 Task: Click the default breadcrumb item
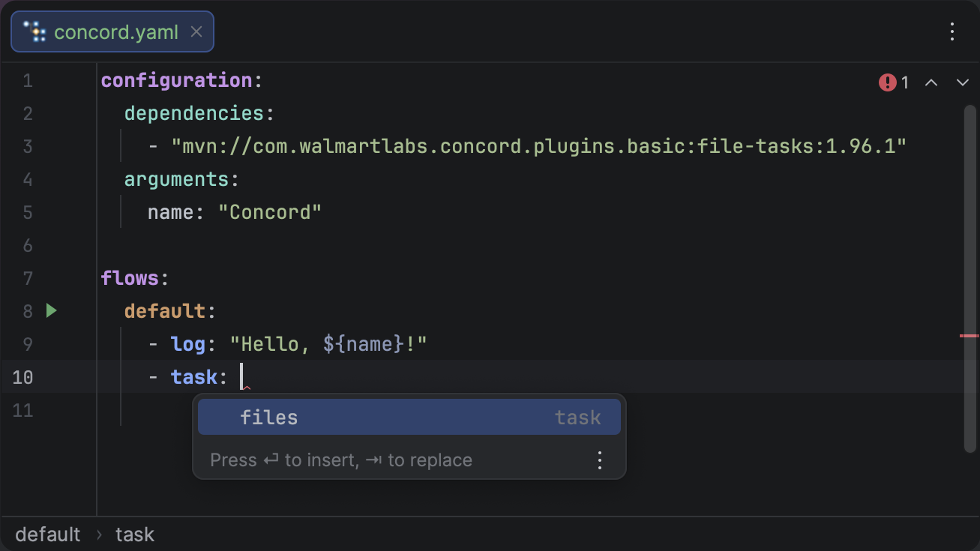[x=47, y=535]
